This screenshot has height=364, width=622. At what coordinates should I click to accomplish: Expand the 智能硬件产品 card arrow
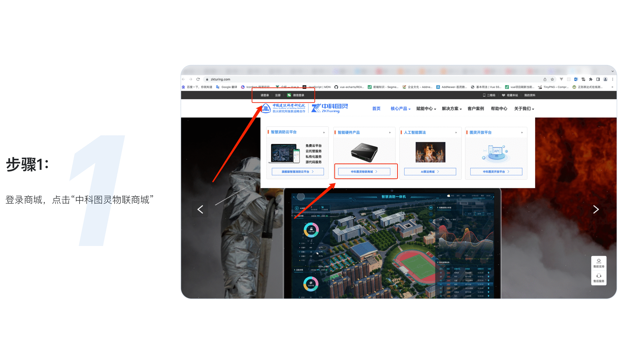(390, 133)
